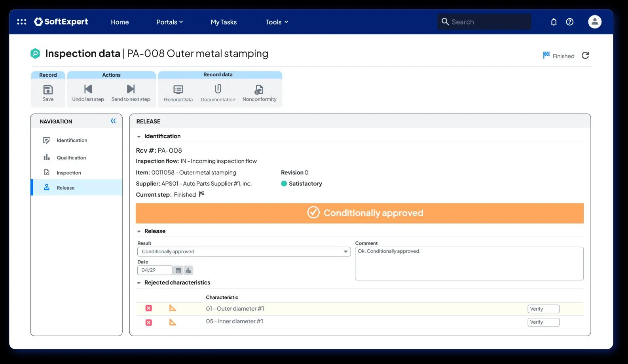Viewport: 628px width, 364px height.
Task: Click the measurement icon for Outer diameter #1
Action: 173,308
